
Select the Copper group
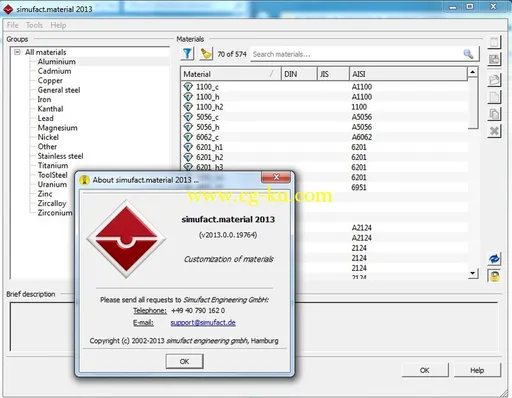(x=50, y=80)
